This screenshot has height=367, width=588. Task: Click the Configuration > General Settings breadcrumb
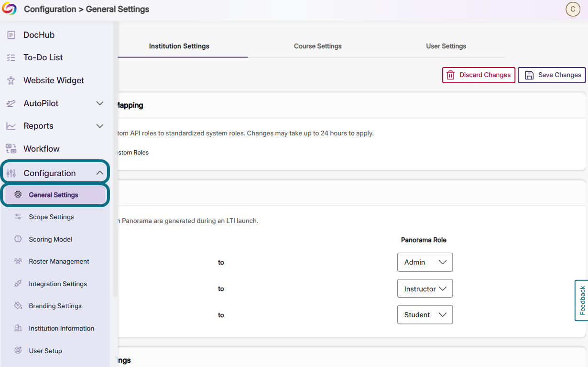pyautogui.click(x=87, y=9)
